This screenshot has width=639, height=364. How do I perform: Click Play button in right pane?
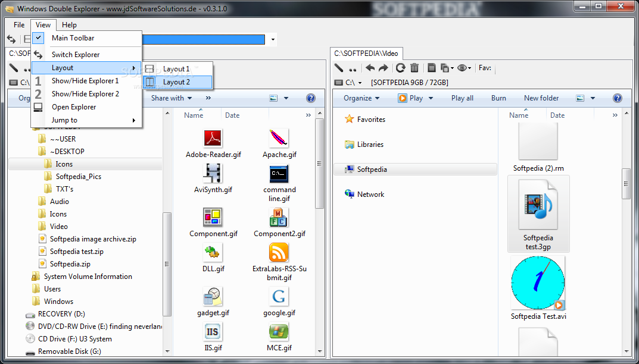(411, 98)
